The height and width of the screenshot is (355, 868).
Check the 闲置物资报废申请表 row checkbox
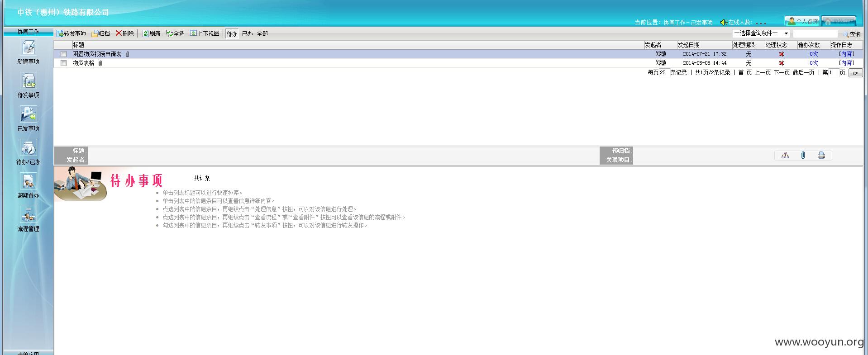point(64,54)
